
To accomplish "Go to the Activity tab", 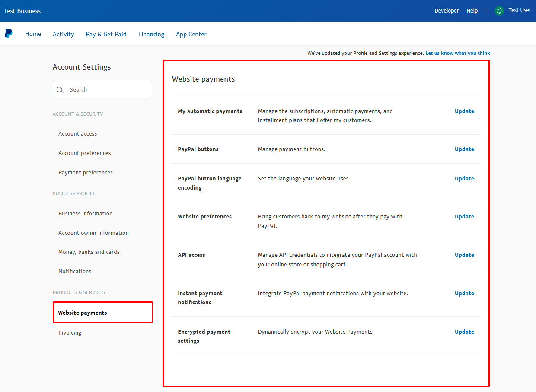I will 64,34.
